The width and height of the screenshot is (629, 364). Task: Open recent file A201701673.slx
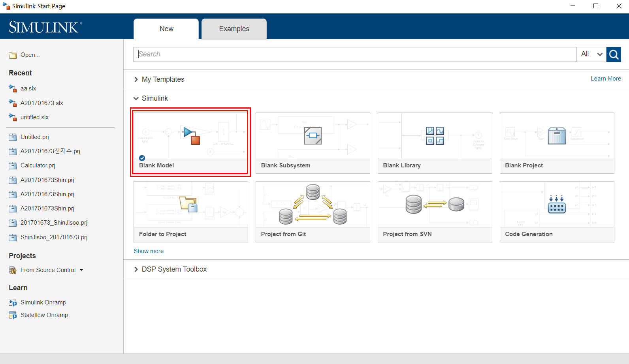(42, 103)
